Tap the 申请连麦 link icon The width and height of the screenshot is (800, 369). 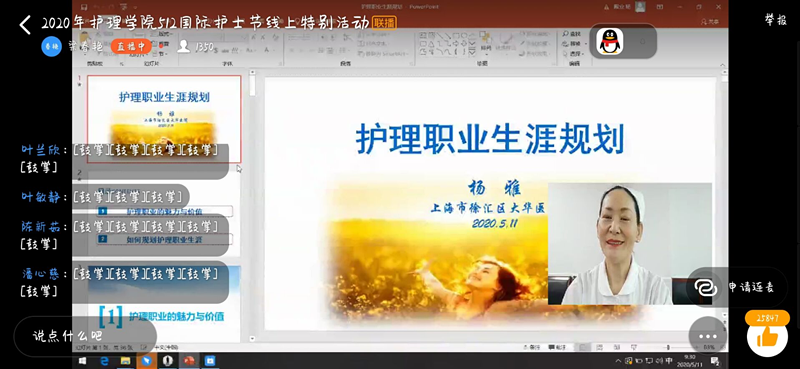[706, 287]
